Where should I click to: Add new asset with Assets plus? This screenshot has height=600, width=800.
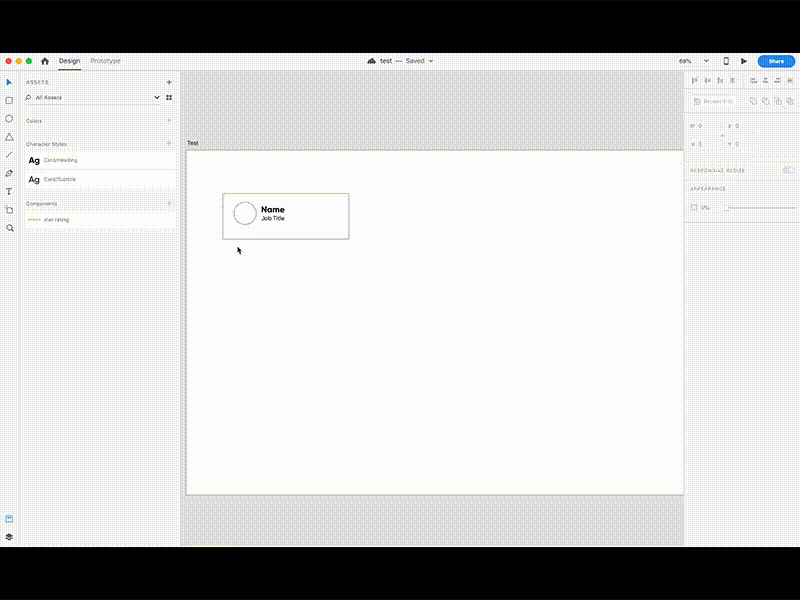point(169,82)
